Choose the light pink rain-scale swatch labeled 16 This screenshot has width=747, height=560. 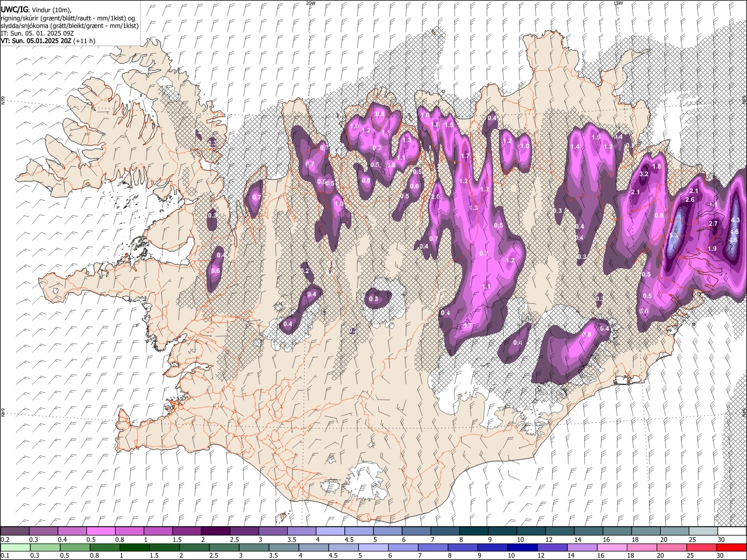tap(612, 547)
